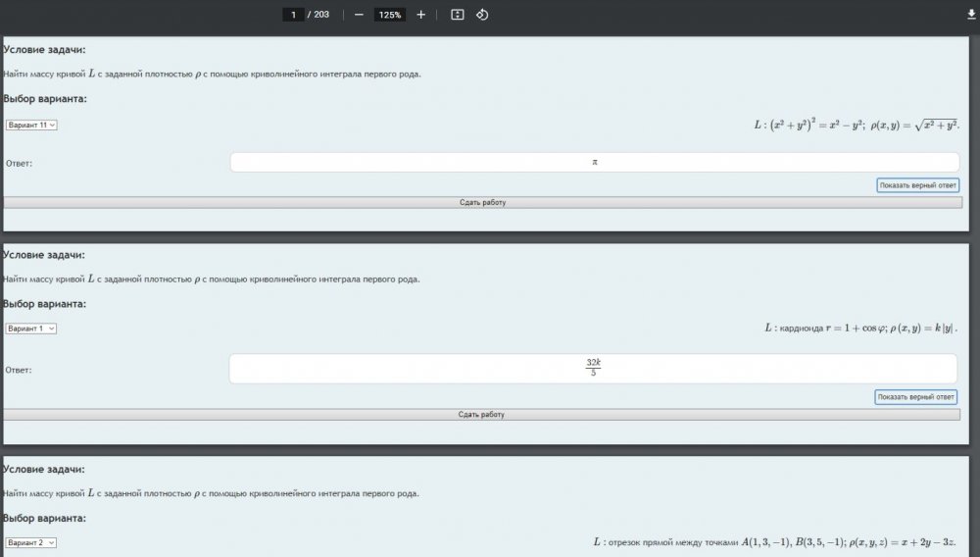980x557 pixels.
Task: Focus the answer field with 32k/5
Action: point(593,369)
